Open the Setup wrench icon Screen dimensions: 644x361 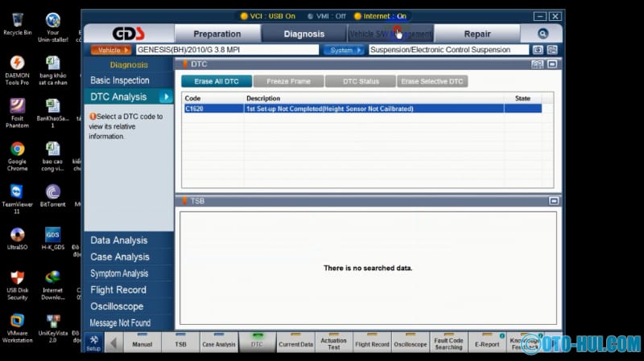(x=93, y=342)
